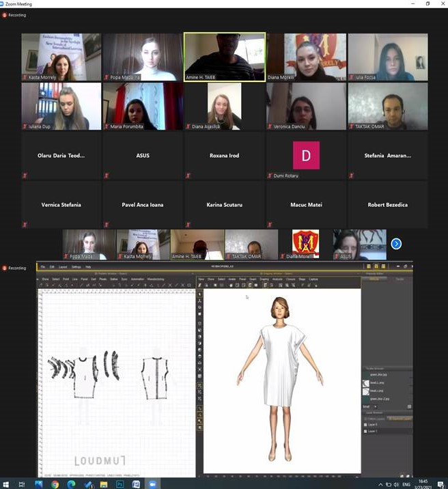Viewport: 448px width, 489px height.
Task: Click the Macuc Matei participant tile
Action: pyautogui.click(x=306, y=205)
